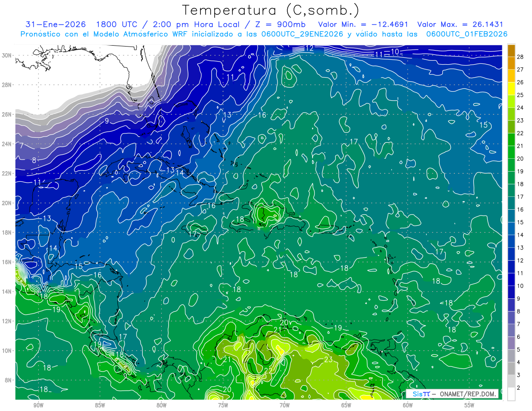Click the 90W longitude axis label
The image size is (532, 411).
[x=38, y=405]
